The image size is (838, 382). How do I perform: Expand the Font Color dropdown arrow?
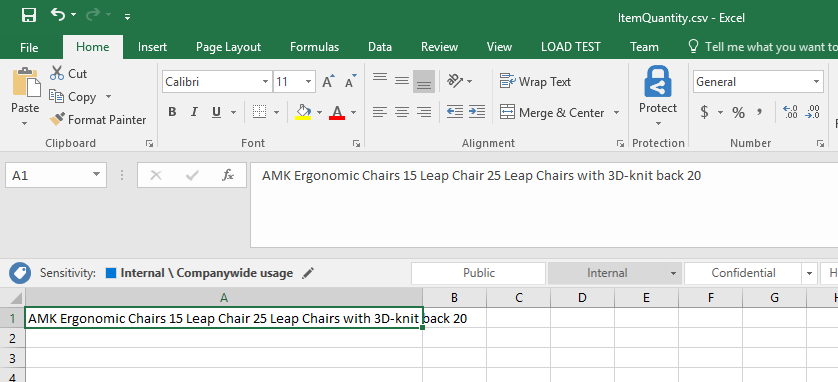(353, 113)
